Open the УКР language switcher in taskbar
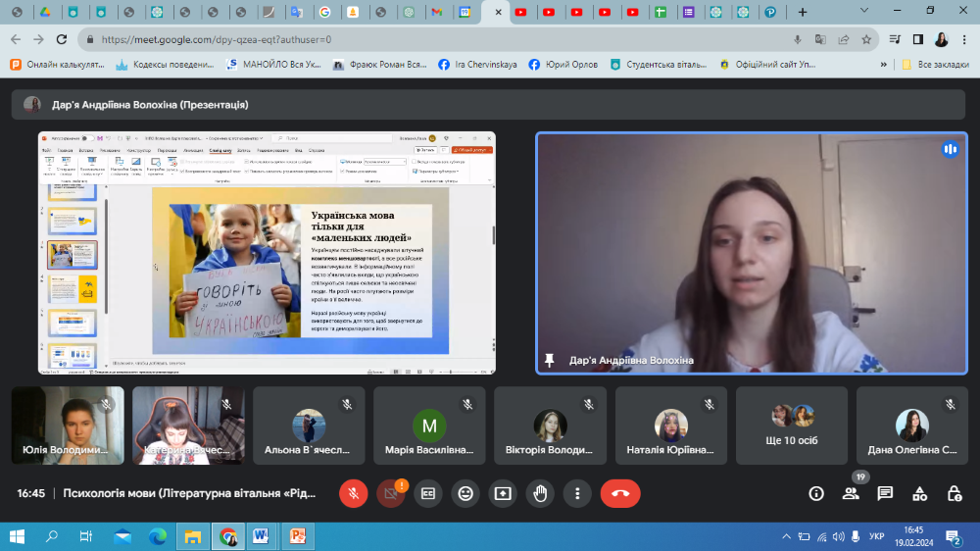Screen dimensions: 980x551 [877, 536]
